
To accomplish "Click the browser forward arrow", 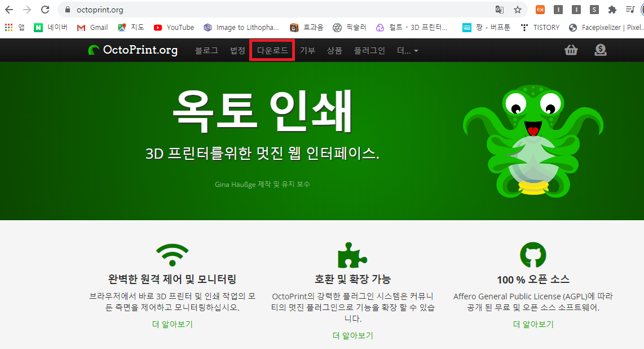I will click(27, 10).
